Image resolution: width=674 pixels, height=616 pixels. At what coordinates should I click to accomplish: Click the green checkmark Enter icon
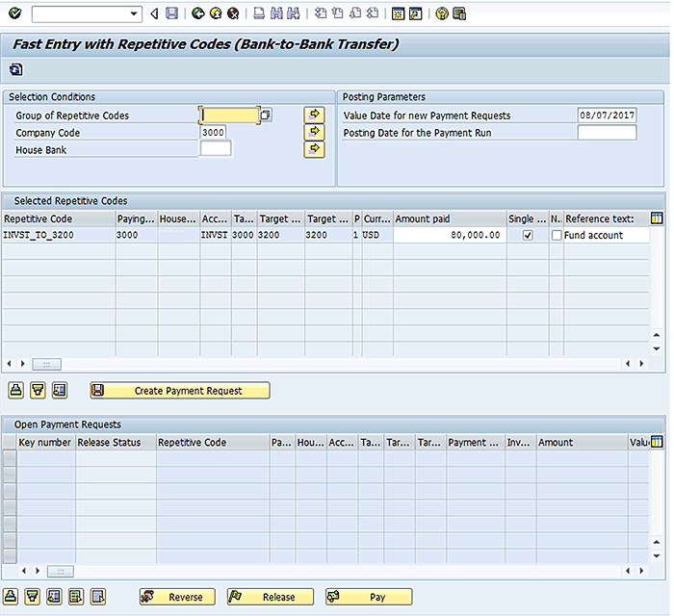point(14,13)
